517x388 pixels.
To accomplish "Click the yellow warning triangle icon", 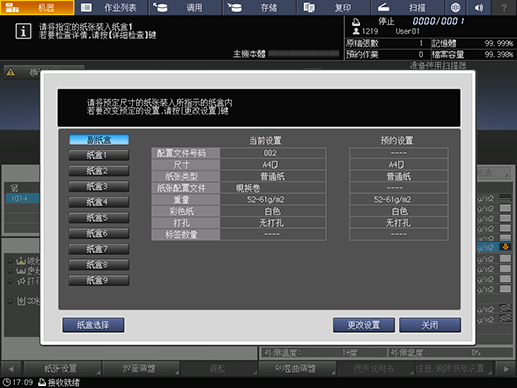I will (x=11, y=72).
